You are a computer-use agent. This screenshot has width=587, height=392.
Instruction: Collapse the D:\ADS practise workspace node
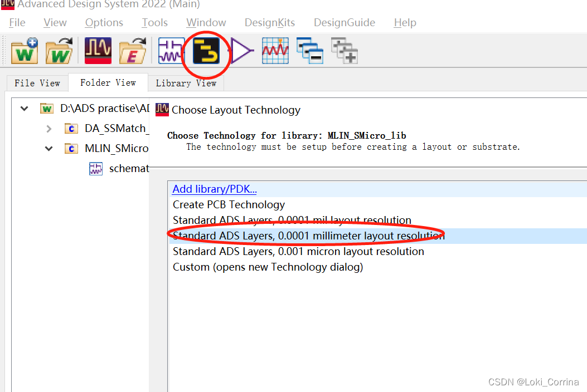[25, 109]
